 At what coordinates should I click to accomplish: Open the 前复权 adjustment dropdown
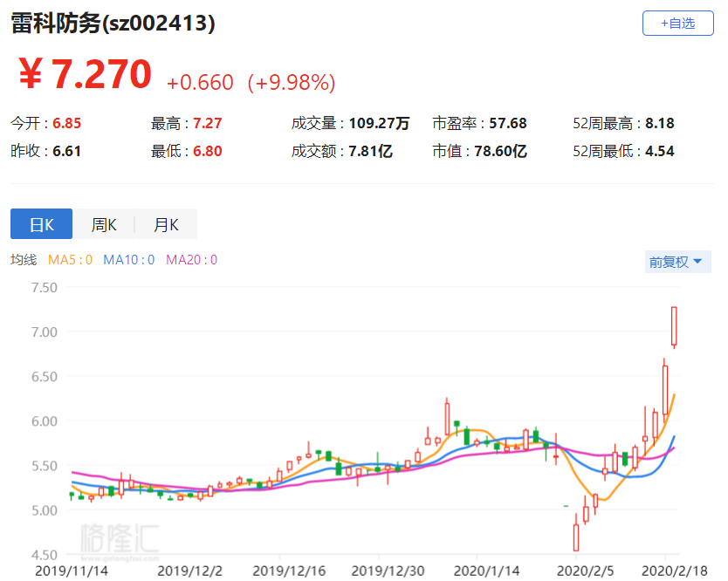(x=677, y=262)
